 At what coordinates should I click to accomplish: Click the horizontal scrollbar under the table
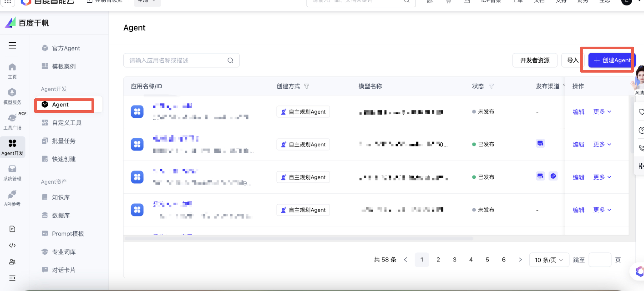pos(299,238)
